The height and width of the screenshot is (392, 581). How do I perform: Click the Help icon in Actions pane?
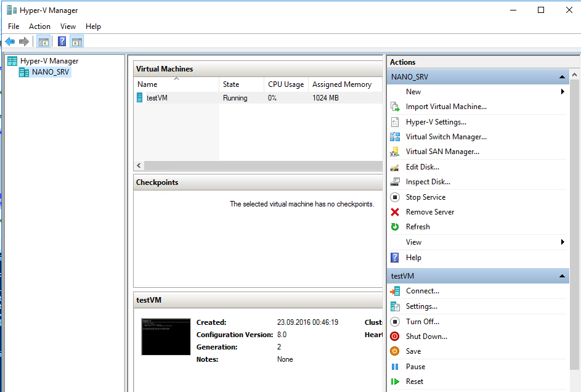[395, 258]
